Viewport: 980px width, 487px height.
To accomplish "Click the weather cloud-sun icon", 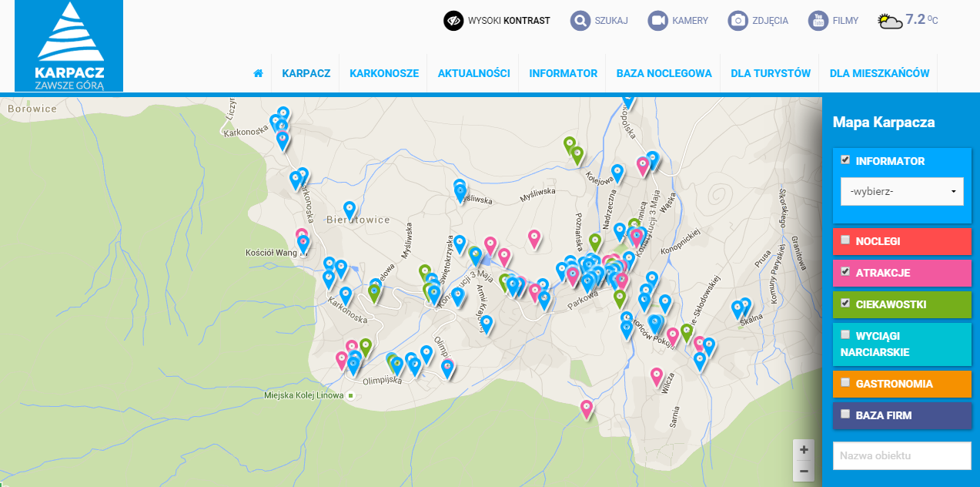I will [890, 22].
